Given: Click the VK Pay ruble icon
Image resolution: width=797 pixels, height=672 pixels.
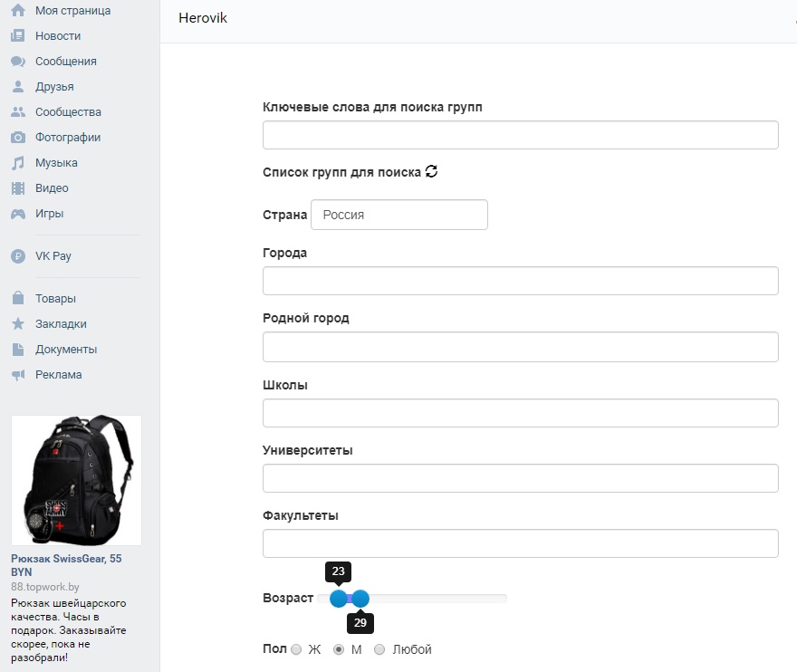Looking at the screenshot, I should 17,256.
